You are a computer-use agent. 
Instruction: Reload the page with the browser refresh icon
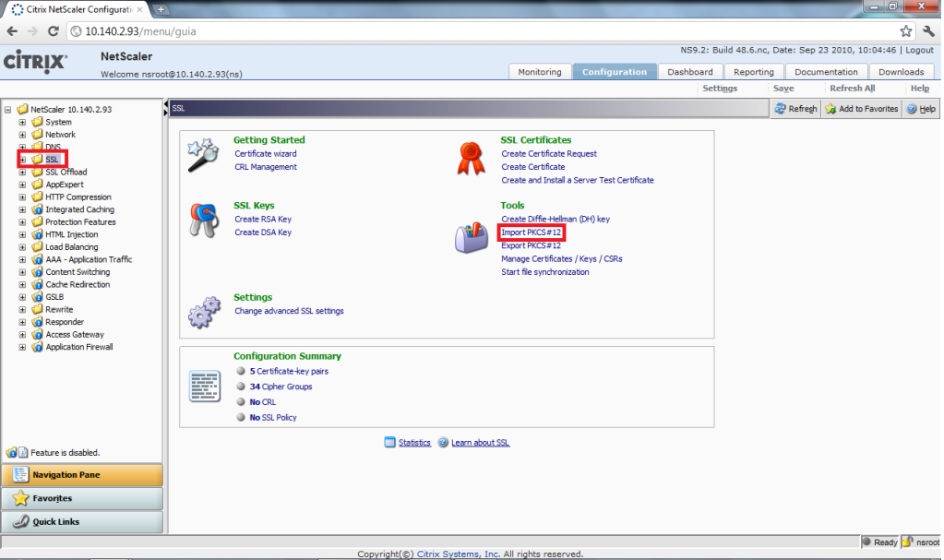click(x=53, y=31)
